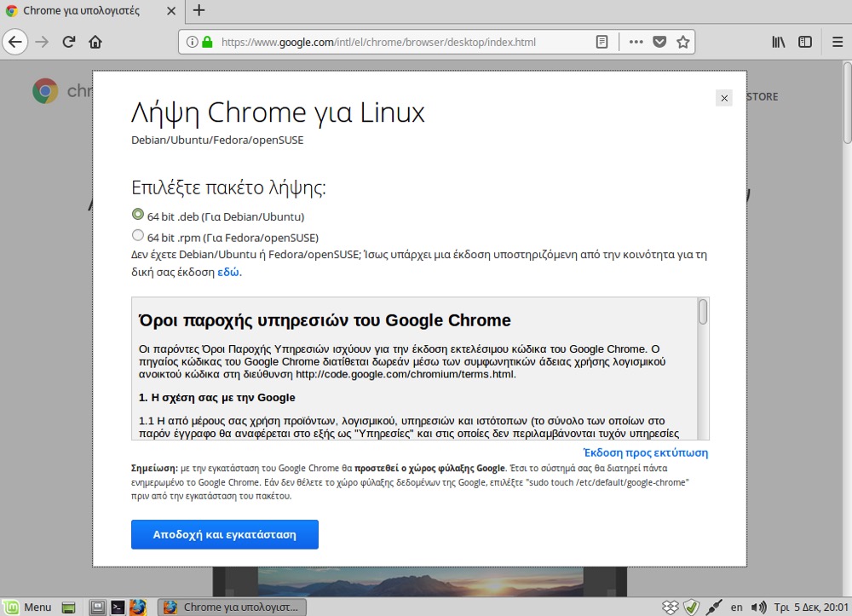Select the 64 bit .rpm package option
This screenshot has width=852, height=616.
coord(138,236)
